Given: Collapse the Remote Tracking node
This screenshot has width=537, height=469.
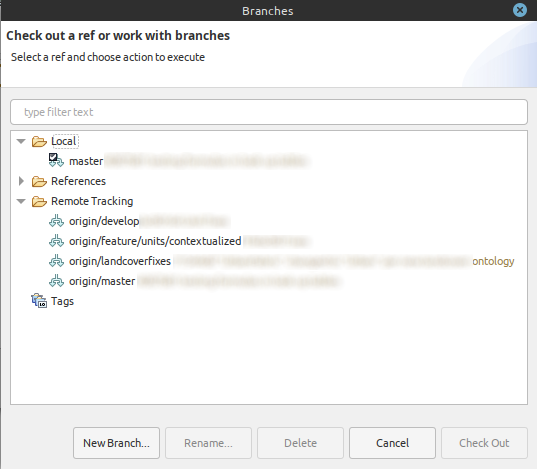Looking at the screenshot, I should [21, 201].
